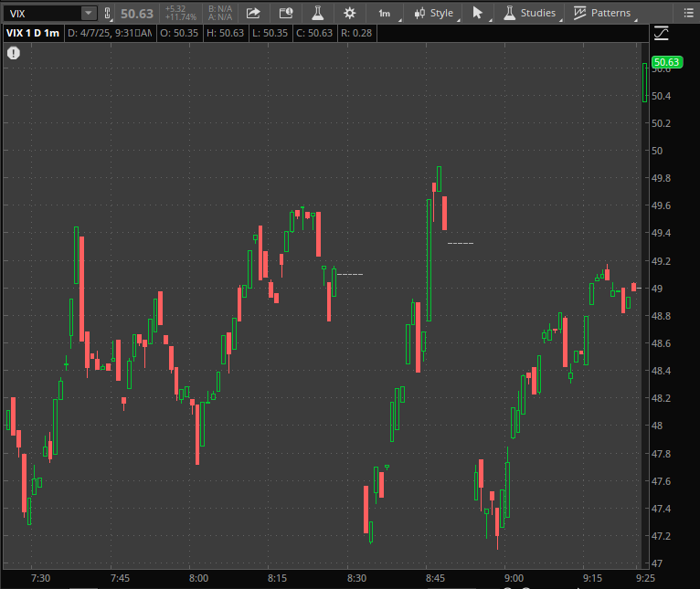Open the list menu icon at top right

[688, 13]
